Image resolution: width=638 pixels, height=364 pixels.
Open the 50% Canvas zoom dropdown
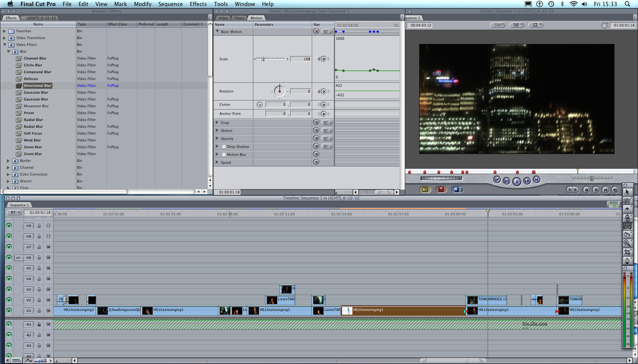pos(498,25)
